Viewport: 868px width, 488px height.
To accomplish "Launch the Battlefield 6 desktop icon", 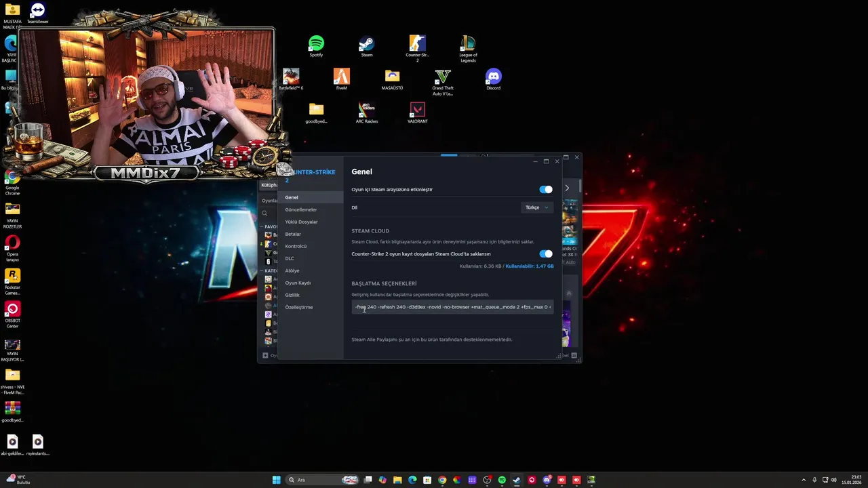I will [x=291, y=79].
